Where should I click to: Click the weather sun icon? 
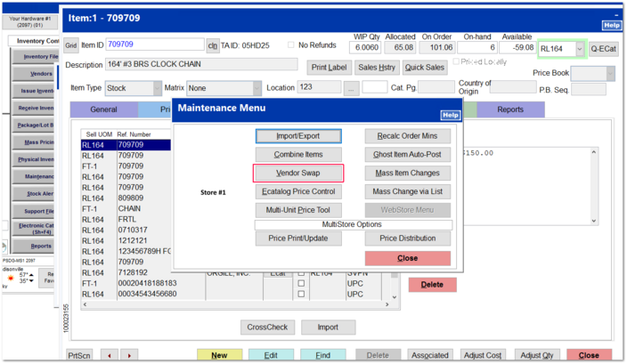[x=11, y=278]
